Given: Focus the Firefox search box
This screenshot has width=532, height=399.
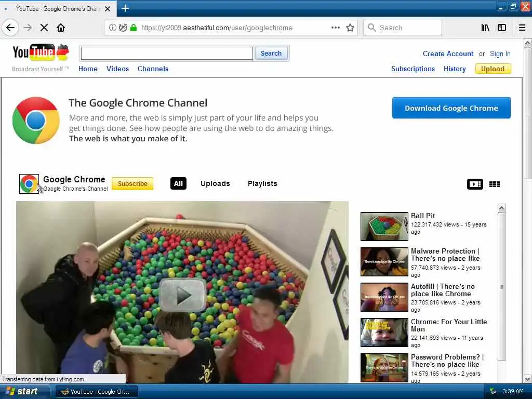Looking at the screenshot, I should coord(403,28).
